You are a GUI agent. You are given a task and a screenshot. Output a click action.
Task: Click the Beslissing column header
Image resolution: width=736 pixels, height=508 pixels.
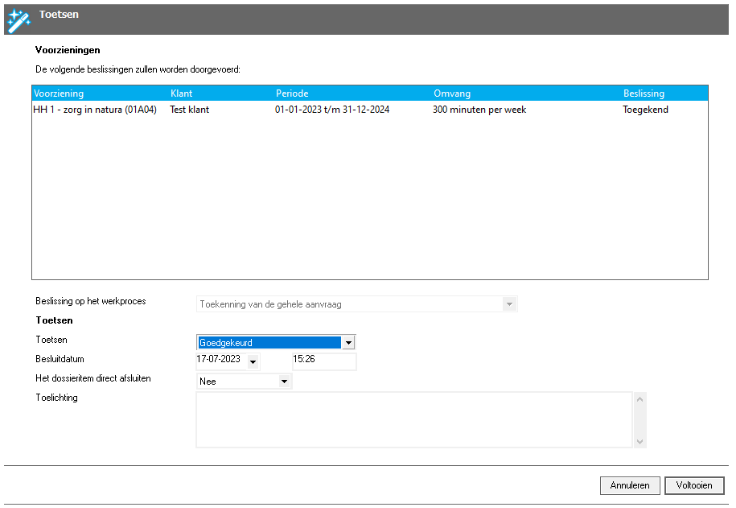pyautogui.click(x=644, y=93)
